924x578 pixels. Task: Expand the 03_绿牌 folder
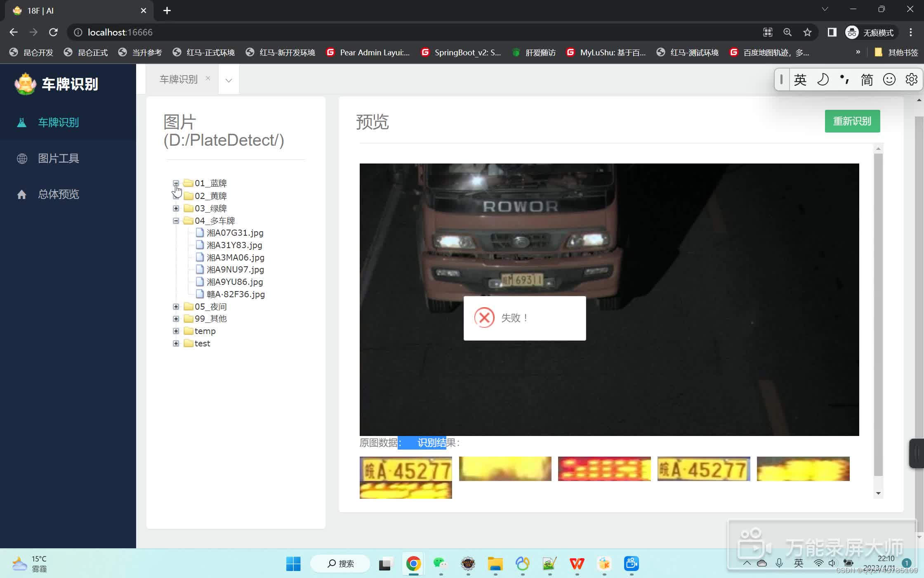tap(176, 208)
